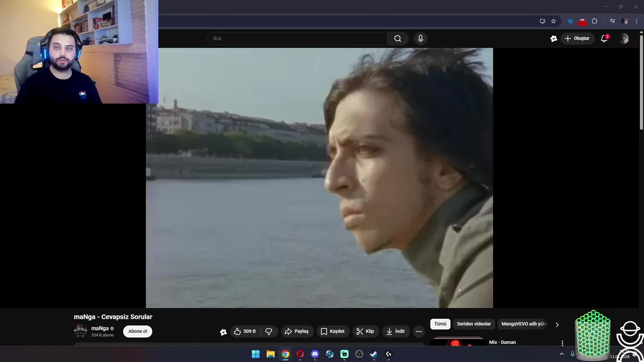The height and width of the screenshot is (362, 644).
Task: Show next filter chips arrow
Action: coord(557,325)
